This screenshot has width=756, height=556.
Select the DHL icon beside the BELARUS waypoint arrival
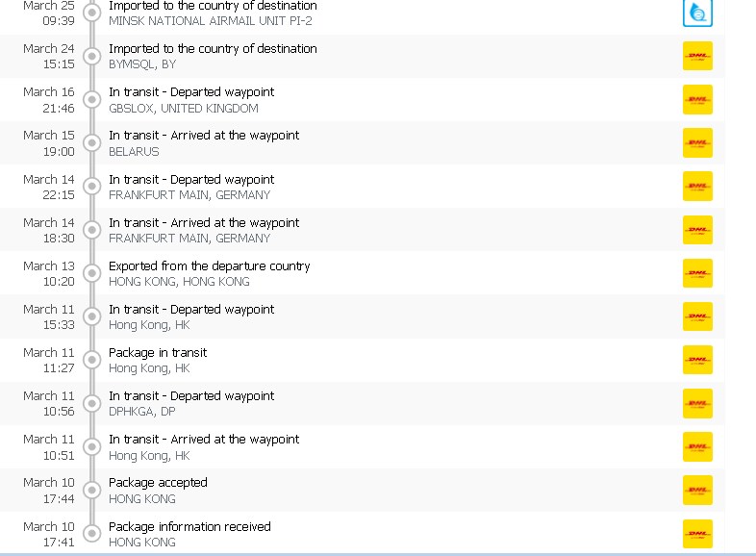click(x=697, y=143)
